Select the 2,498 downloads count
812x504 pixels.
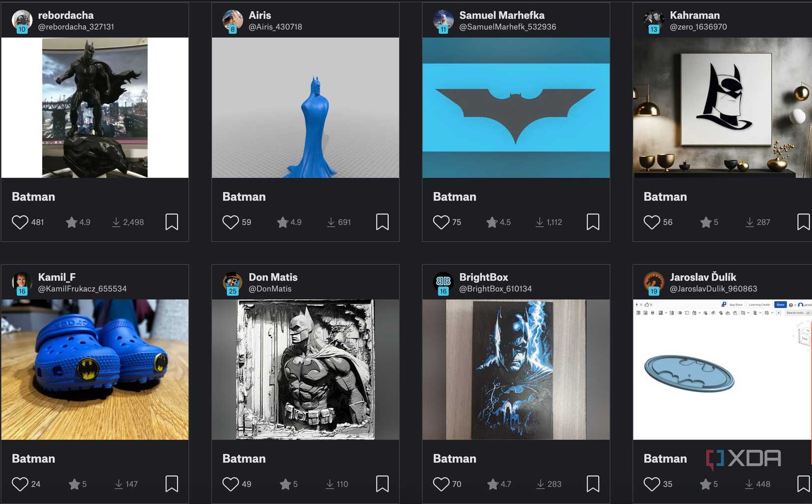[128, 222]
